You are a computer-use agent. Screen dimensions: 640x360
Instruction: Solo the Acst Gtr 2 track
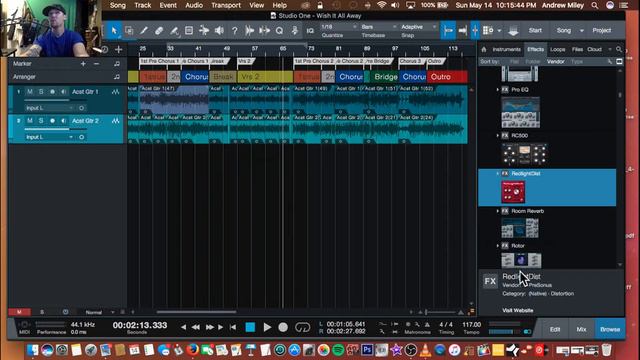[x=41, y=121]
